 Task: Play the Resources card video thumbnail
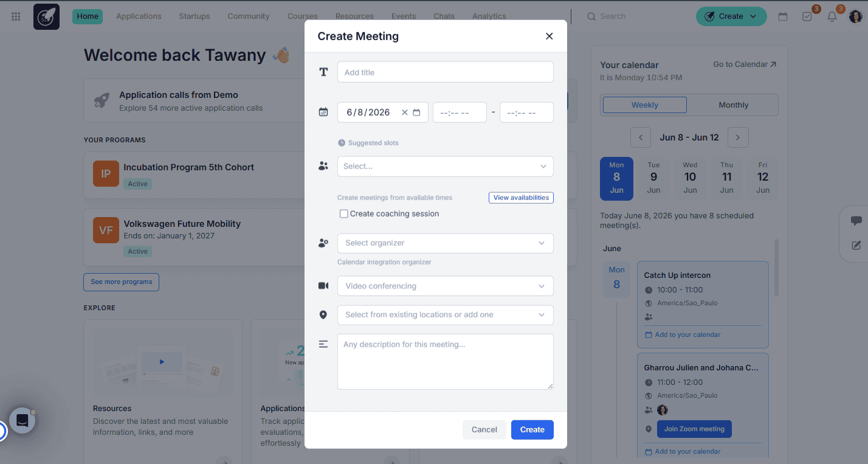click(x=162, y=361)
